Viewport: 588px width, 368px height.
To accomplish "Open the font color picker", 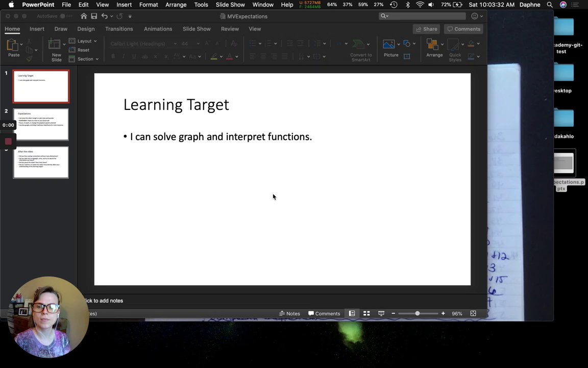I will (237, 57).
